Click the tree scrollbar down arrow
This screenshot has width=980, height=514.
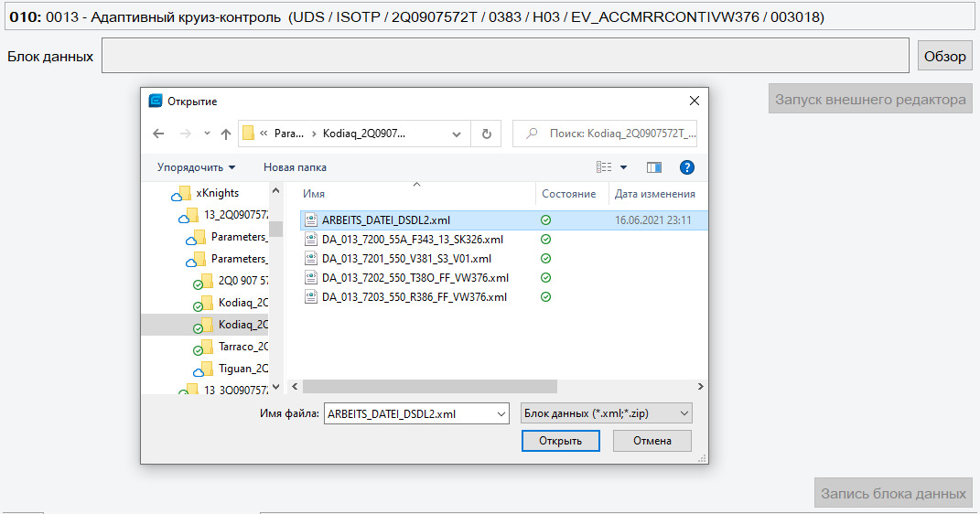tap(275, 387)
